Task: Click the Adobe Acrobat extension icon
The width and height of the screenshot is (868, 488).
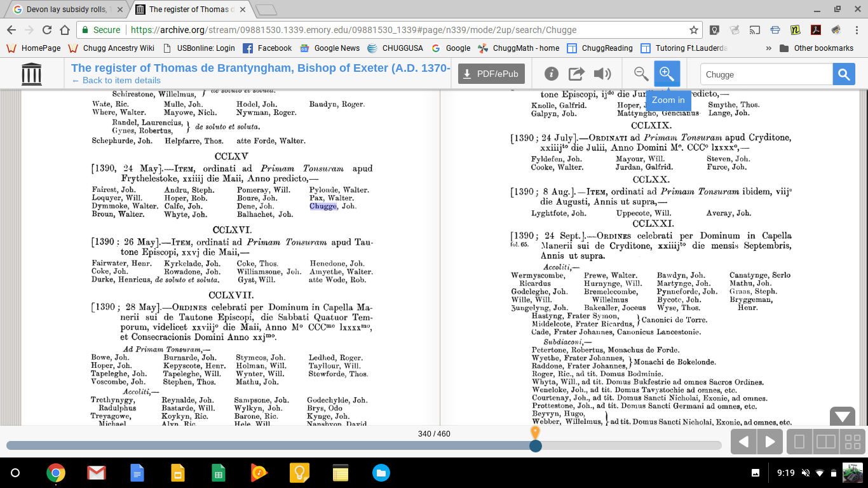Action: (816, 30)
